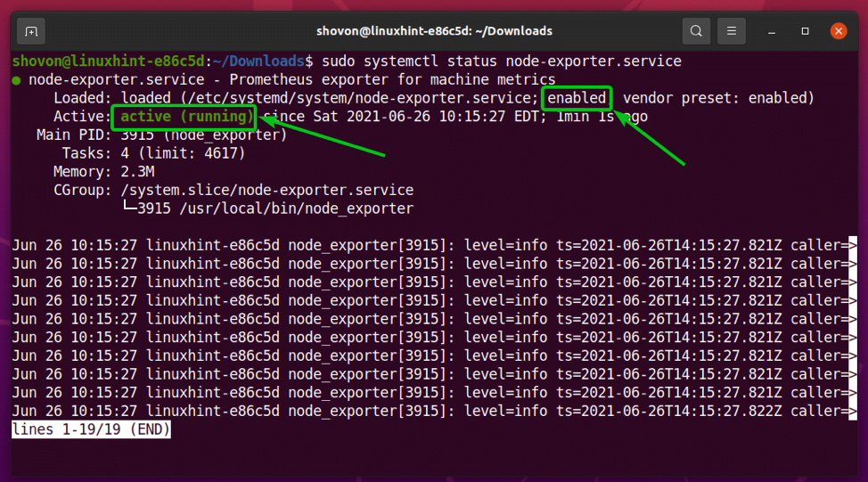Click 'Memory: 2.3M' line
The image size is (868, 482).
click(x=103, y=172)
